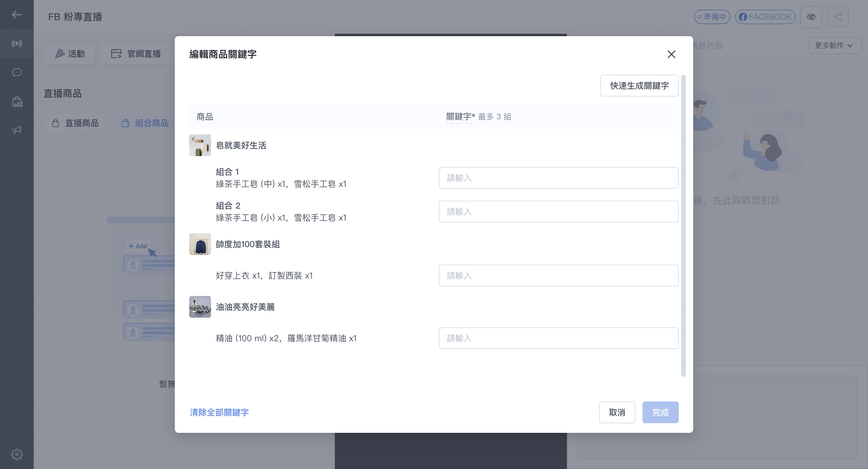
Task: Open settings gear in the sidebar
Action: (17, 454)
